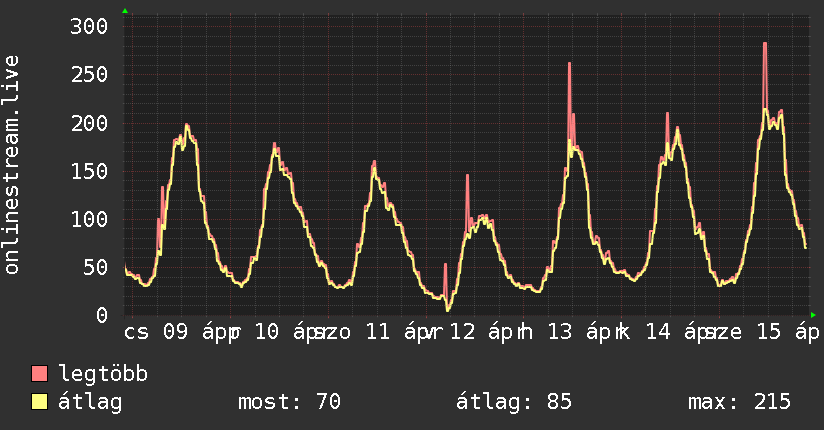The height and width of the screenshot is (430, 824).
Task: Click the x-axis date label 11
Action: pos(377,332)
